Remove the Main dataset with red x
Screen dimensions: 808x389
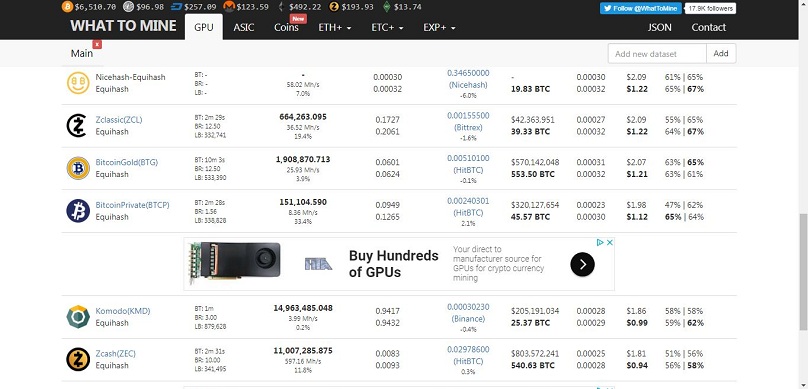[x=97, y=45]
